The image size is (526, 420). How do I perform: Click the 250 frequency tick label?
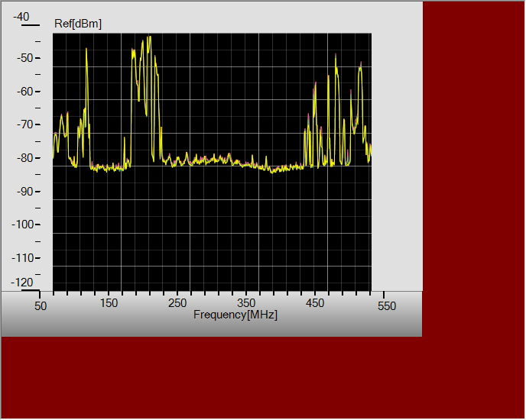coord(177,303)
